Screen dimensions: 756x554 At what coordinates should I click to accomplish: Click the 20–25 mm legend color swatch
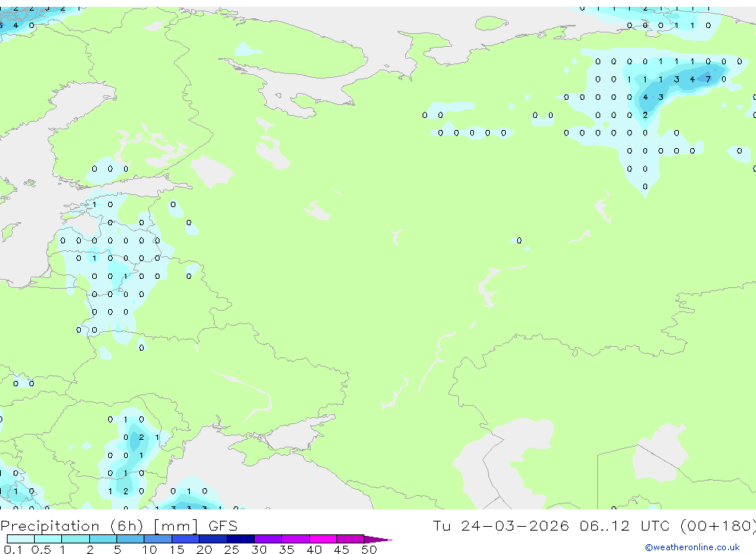[x=212, y=539]
